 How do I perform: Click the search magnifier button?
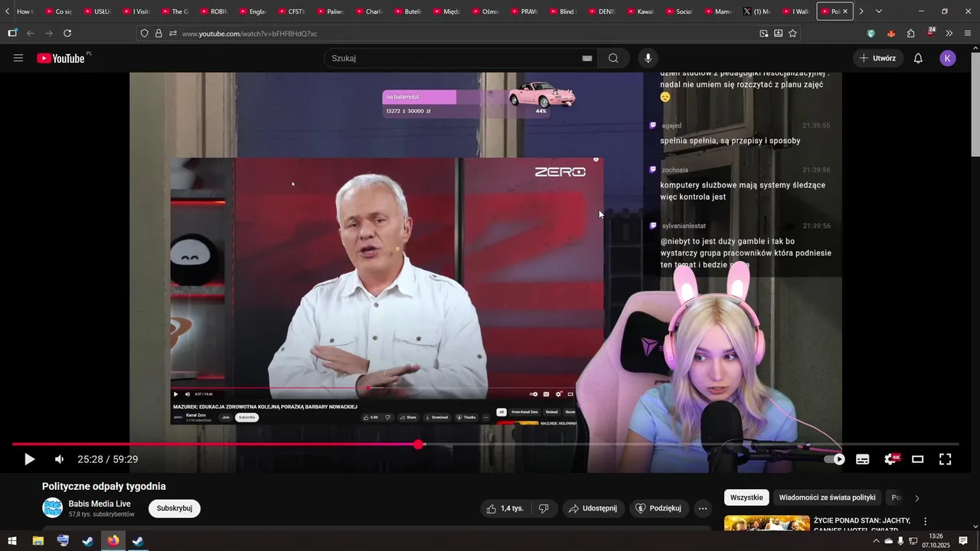point(613,58)
